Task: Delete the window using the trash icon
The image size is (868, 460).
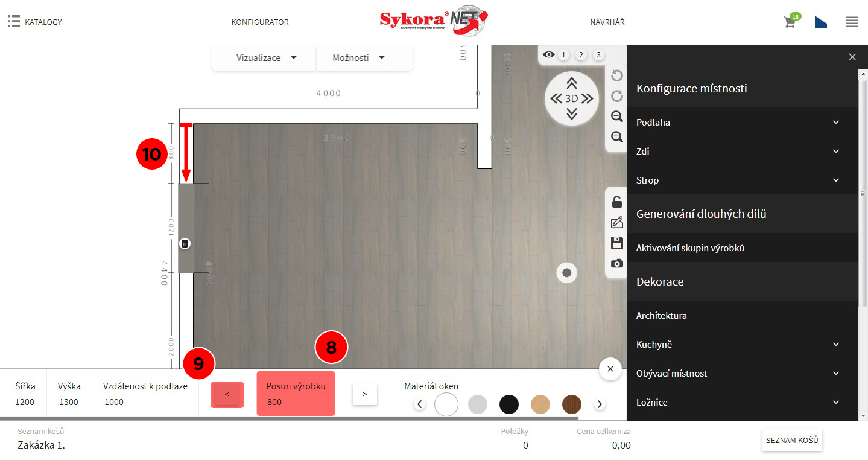Action: click(x=185, y=244)
